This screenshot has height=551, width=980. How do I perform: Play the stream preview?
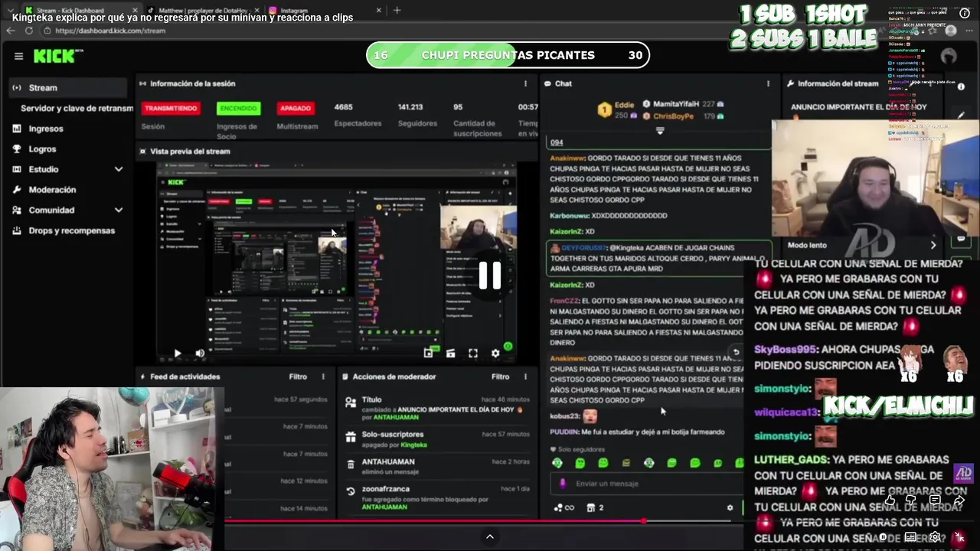click(x=178, y=354)
